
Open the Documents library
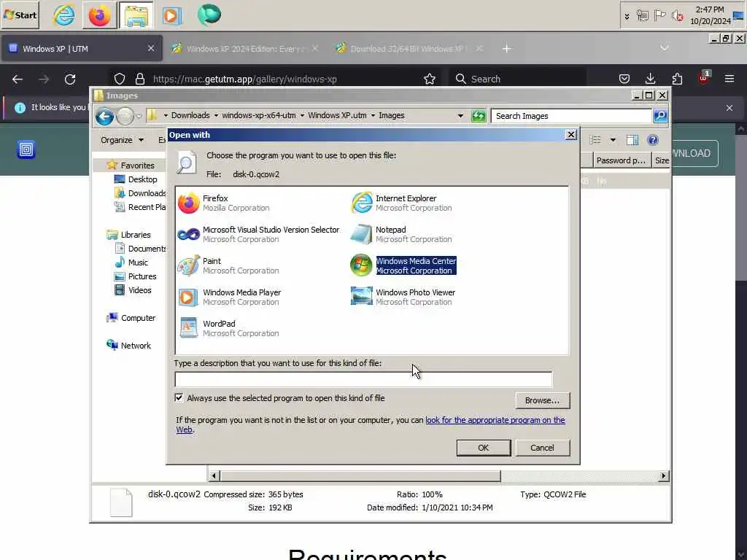(x=141, y=249)
